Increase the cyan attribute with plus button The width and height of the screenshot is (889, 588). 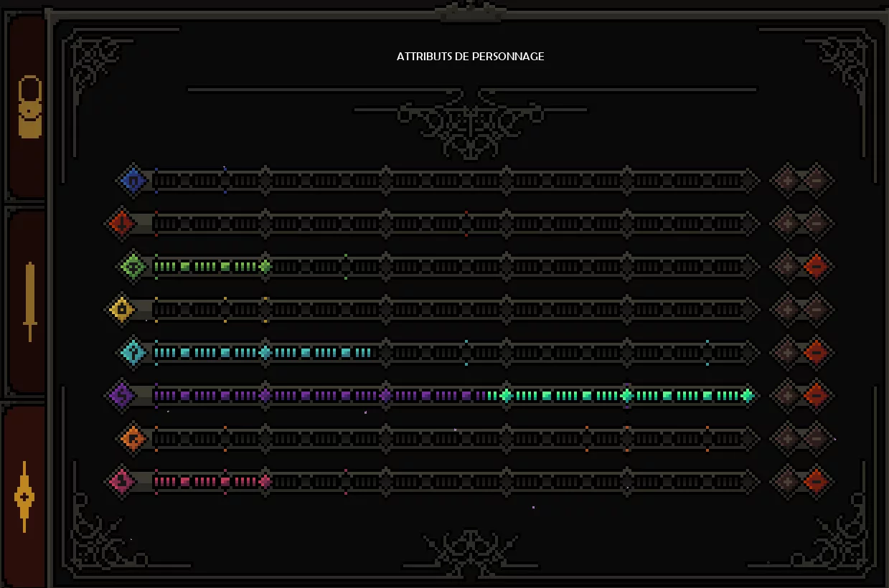click(x=786, y=352)
